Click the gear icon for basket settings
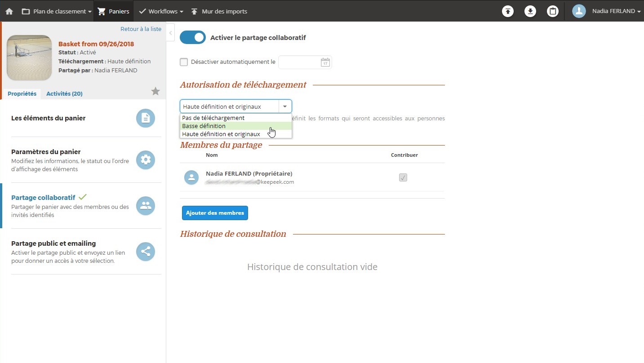This screenshot has height=363, width=644. tap(146, 160)
